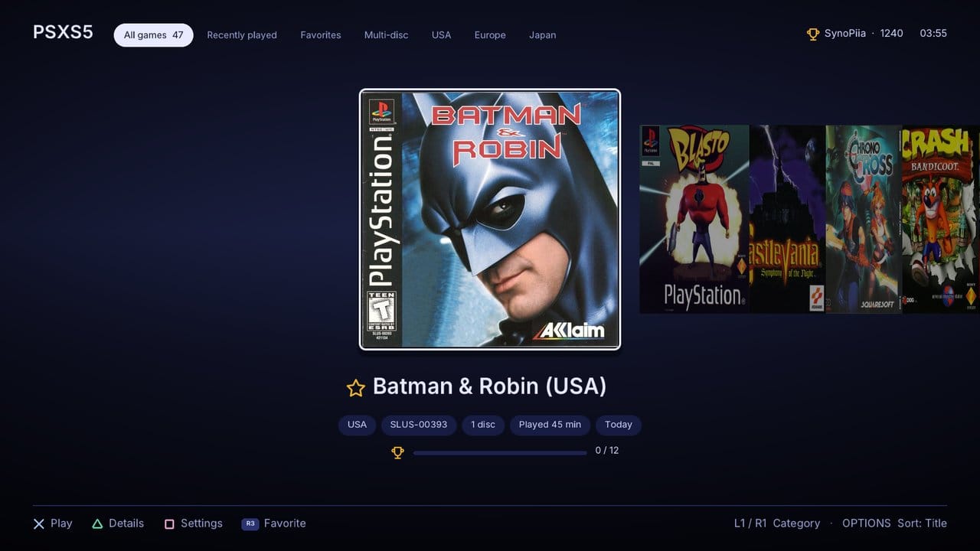Screen dimensions: 980x551
Task: Click the favorite star beside Batman & Robin title
Action: 355,388
